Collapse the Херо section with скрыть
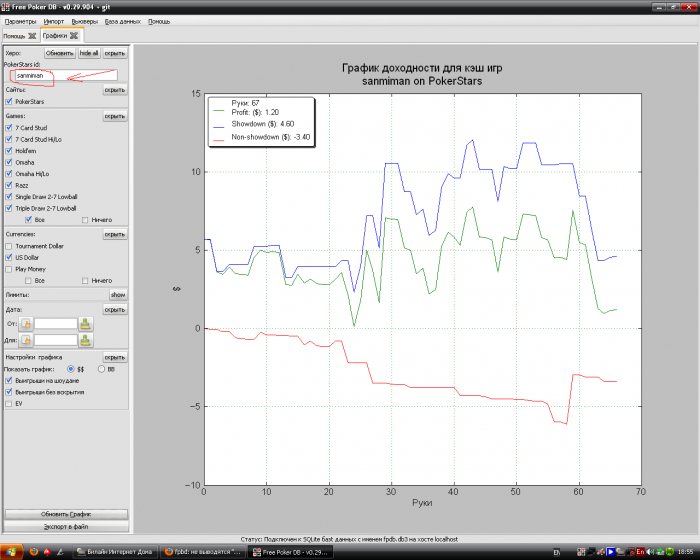The width and height of the screenshot is (700, 560). 115,53
